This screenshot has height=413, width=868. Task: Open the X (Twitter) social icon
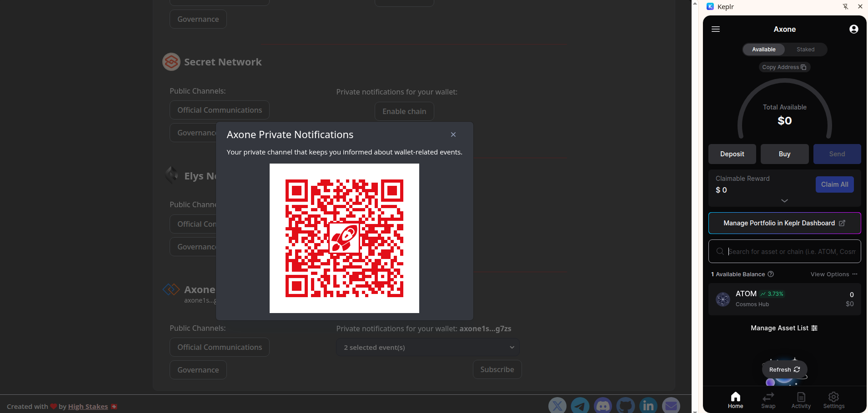click(x=557, y=406)
